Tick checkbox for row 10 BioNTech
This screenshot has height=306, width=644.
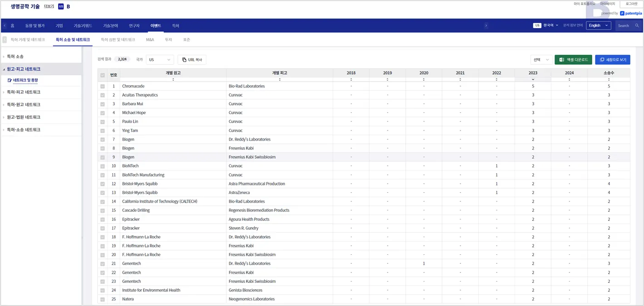[x=103, y=166]
